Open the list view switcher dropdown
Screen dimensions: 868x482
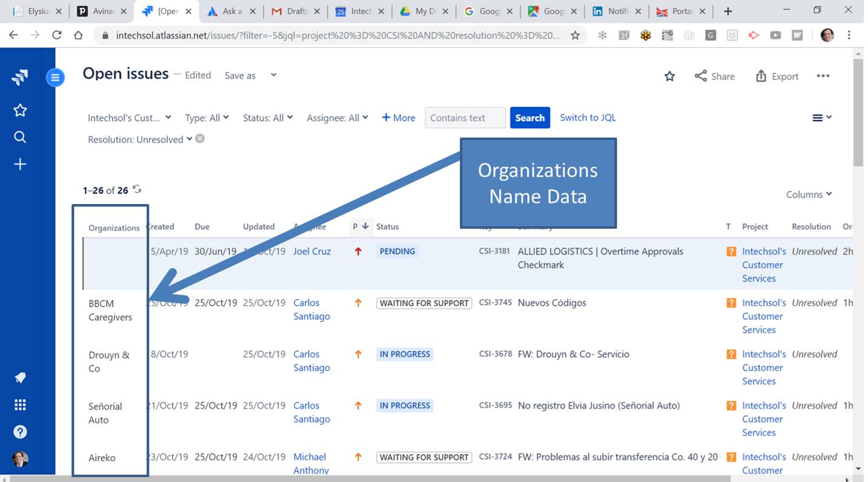(x=822, y=117)
